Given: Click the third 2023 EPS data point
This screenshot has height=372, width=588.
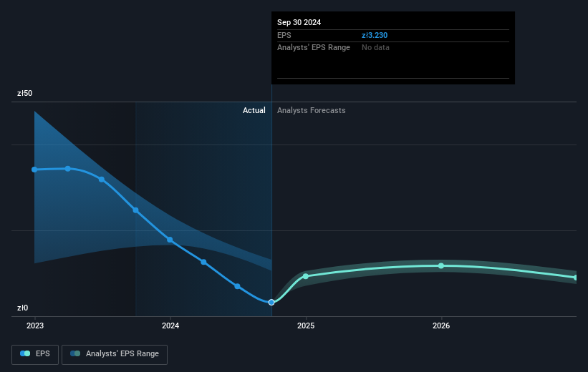Looking at the screenshot, I should [x=102, y=180].
